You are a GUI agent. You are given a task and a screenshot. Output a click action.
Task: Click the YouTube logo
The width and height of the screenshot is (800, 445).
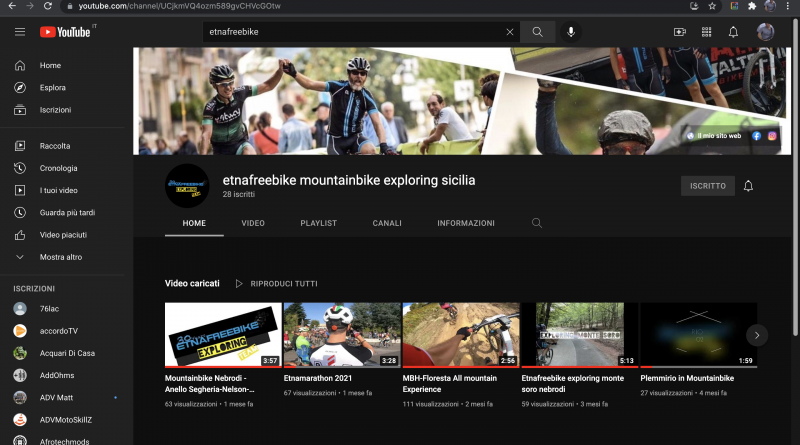coord(65,32)
